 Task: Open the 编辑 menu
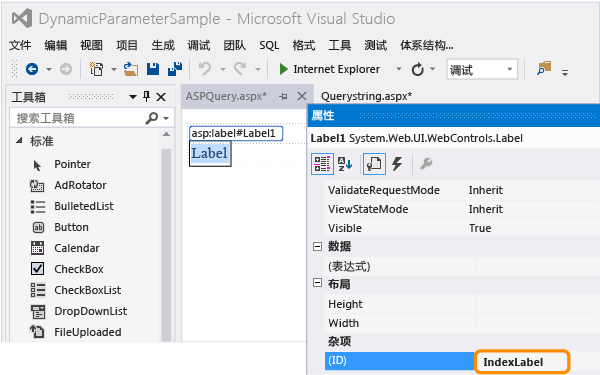[x=55, y=46]
